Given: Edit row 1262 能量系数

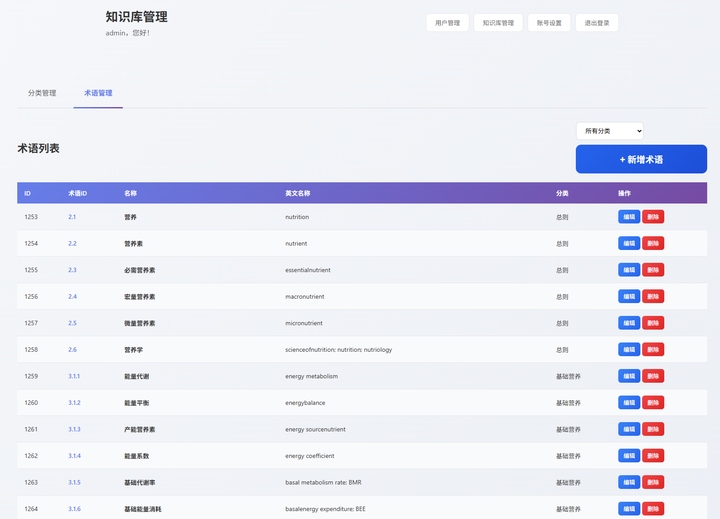Looking at the screenshot, I should (629, 456).
